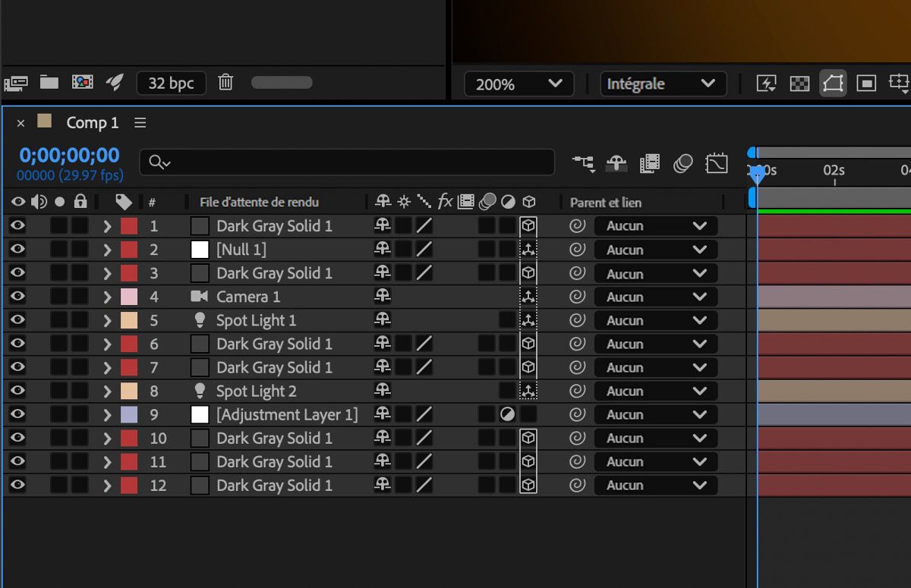Click the 3D cube column header icon
The height and width of the screenshot is (588, 911).
pos(529,202)
